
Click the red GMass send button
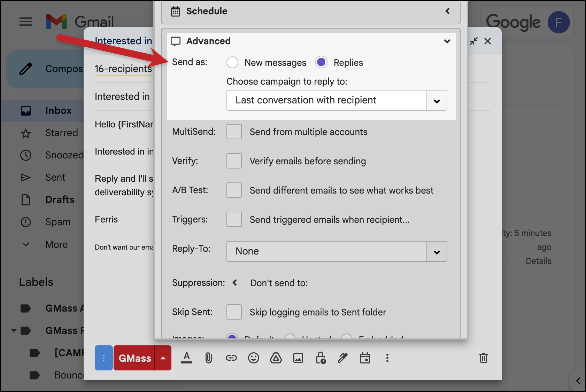tap(134, 358)
